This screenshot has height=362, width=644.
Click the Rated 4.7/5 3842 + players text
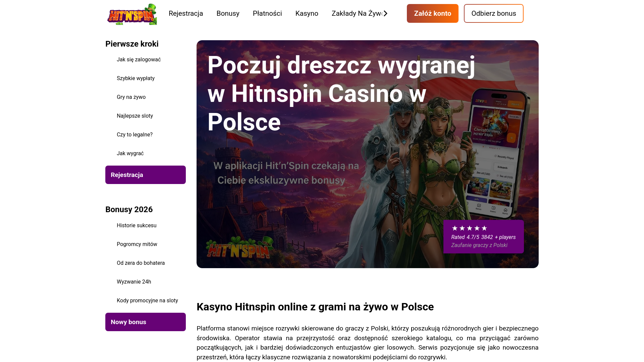(x=483, y=237)
